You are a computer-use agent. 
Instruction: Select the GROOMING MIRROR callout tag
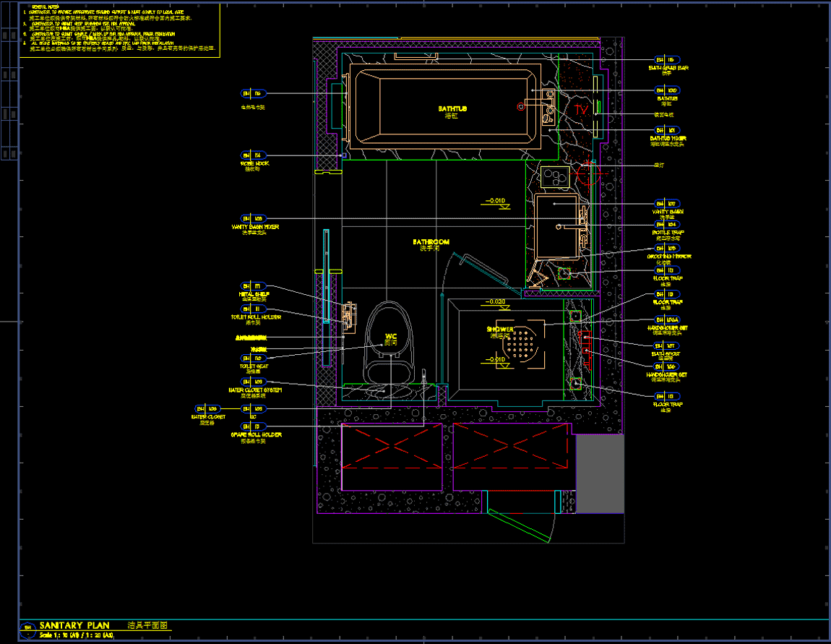[x=666, y=248]
